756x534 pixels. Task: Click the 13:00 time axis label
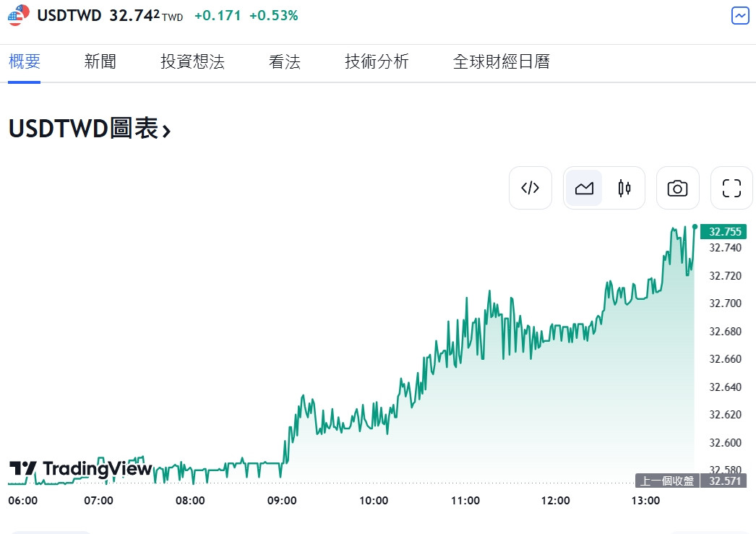pos(645,501)
